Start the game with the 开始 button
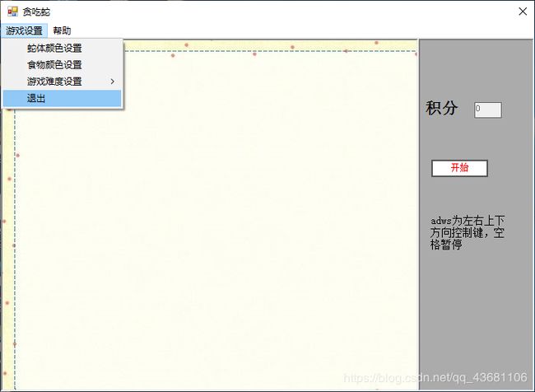This screenshot has height=392, width=535. coord(459,168)
